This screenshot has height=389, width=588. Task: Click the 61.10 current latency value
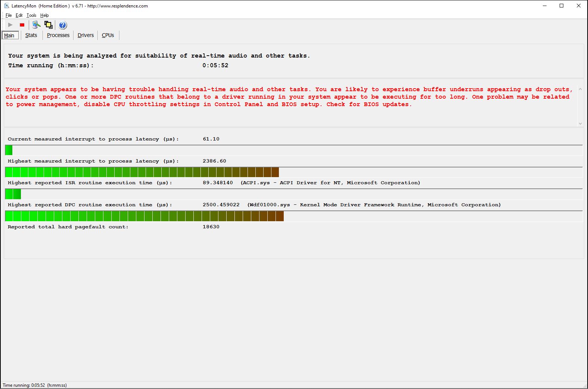pos(211,139)
